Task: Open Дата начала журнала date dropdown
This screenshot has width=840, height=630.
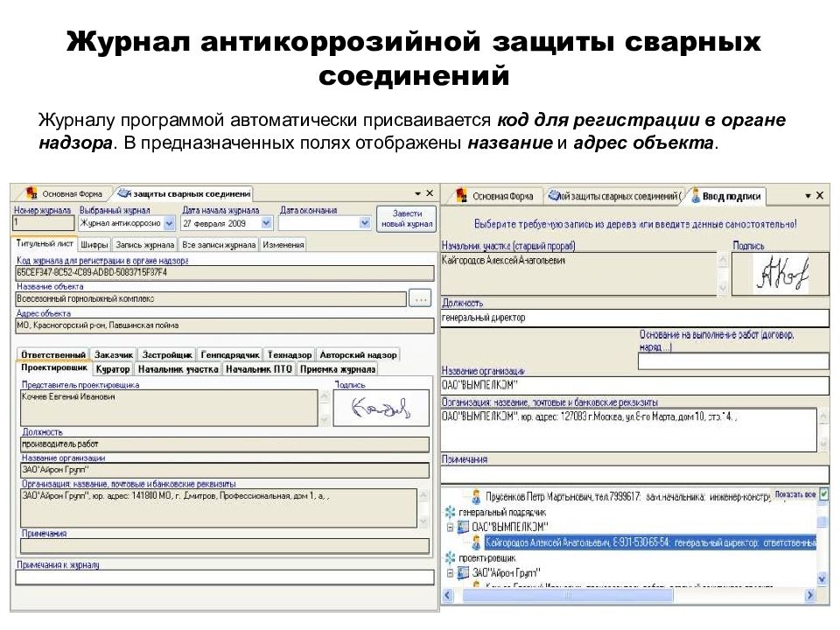Action: pos(266,223)
